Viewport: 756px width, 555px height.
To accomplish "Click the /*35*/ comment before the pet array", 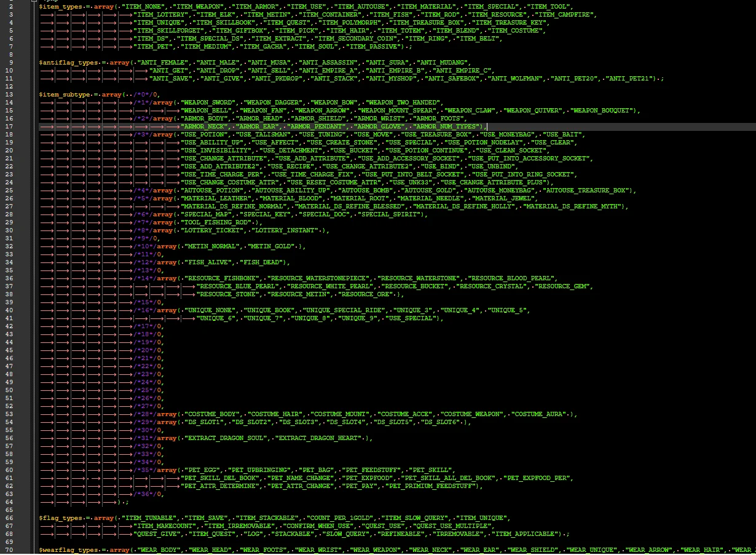I will (x=145, y=470).
